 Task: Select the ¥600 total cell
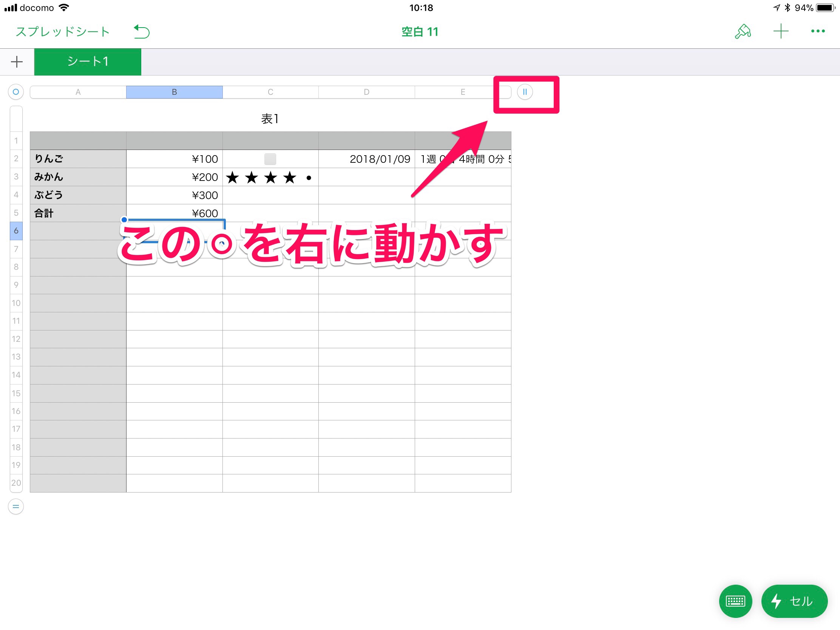click(x=174, y=213)
